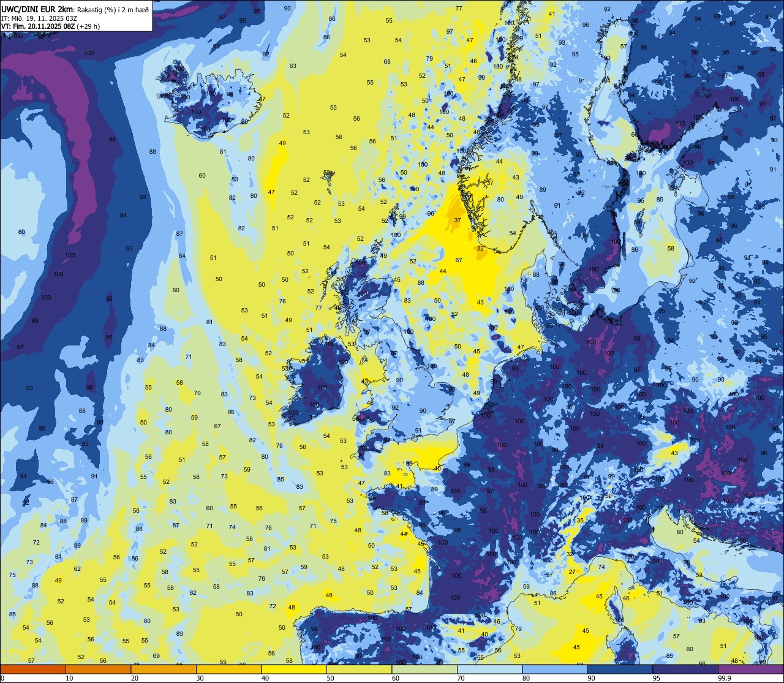Click the title 'UWC/DINI EUR 2km'
Viewport: 784px width, 683px height.
coord(37,9)
